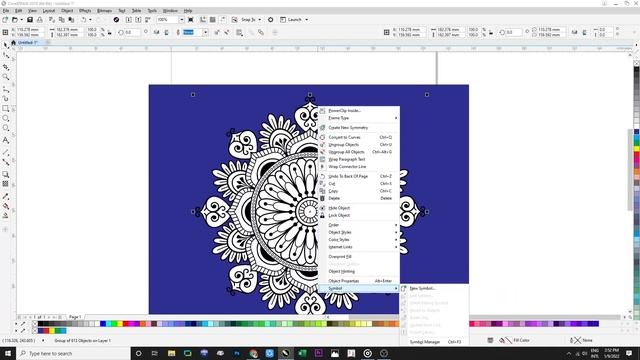This screenshot has width=640, height=360.
Task: Choose Create New Symmetry menu entry
Action: tap(359, 127)
